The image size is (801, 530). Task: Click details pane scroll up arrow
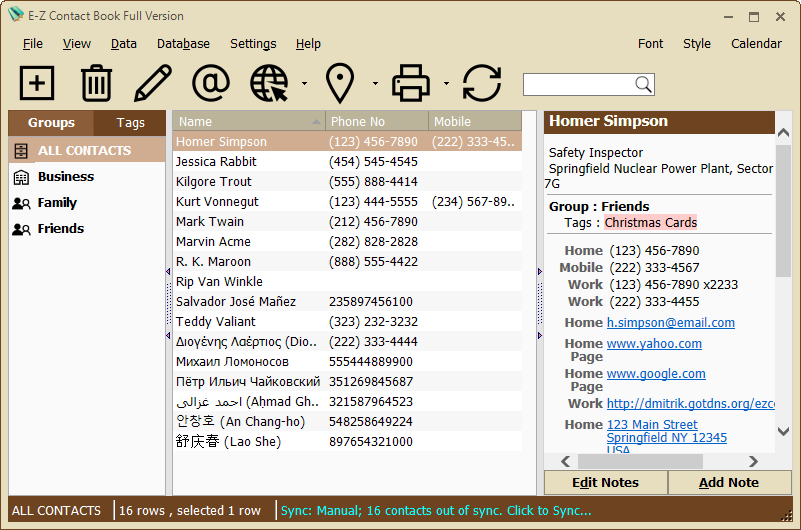[783, 133]
